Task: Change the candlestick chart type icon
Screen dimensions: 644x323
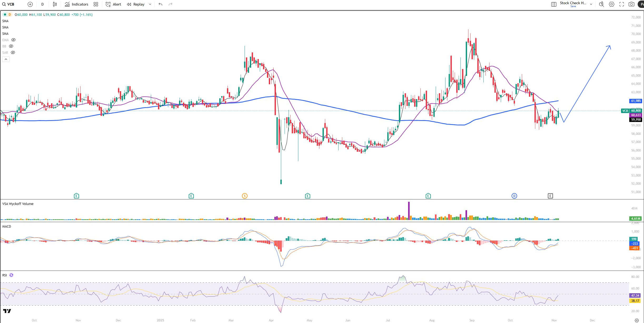Action: (55, 4)
